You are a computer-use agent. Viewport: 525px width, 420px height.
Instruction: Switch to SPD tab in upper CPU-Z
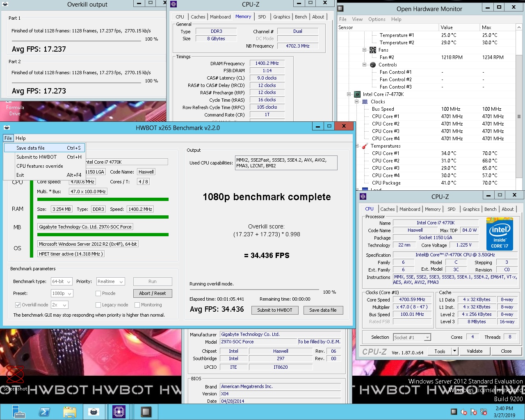click(262, 17)
